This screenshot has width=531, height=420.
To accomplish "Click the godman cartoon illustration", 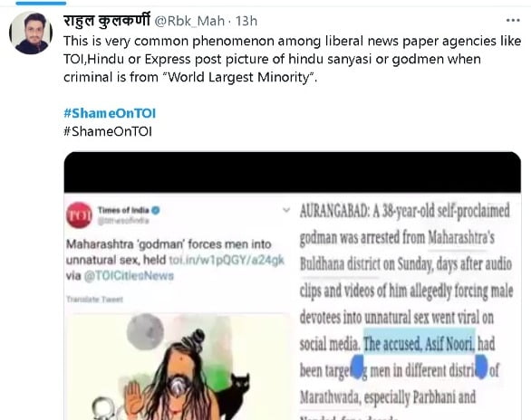I will [x=179, y=367].
